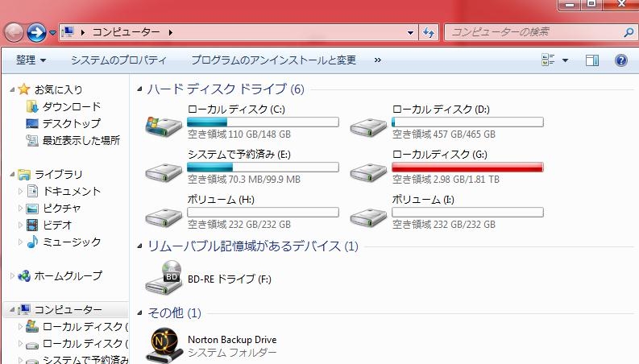Viewport: 639px width, 364px height.
Task: Select お気に入り in navigation pane
Action: 59,89
